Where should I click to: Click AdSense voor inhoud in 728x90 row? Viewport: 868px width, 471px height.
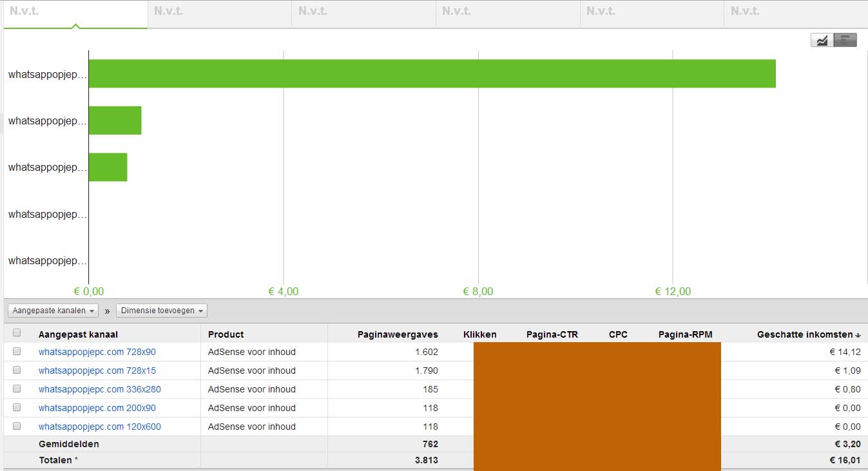coord(252,352)
